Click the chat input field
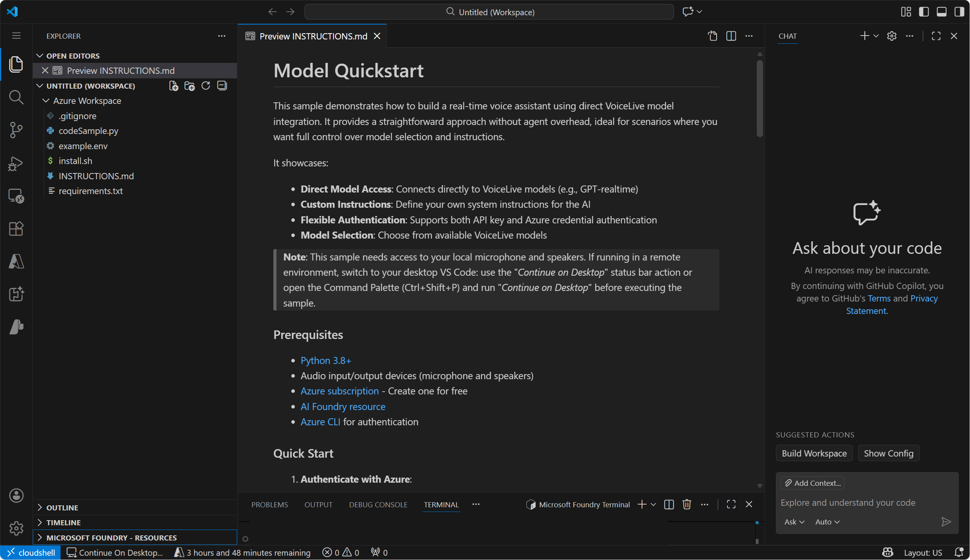 (x=847, y=503)
